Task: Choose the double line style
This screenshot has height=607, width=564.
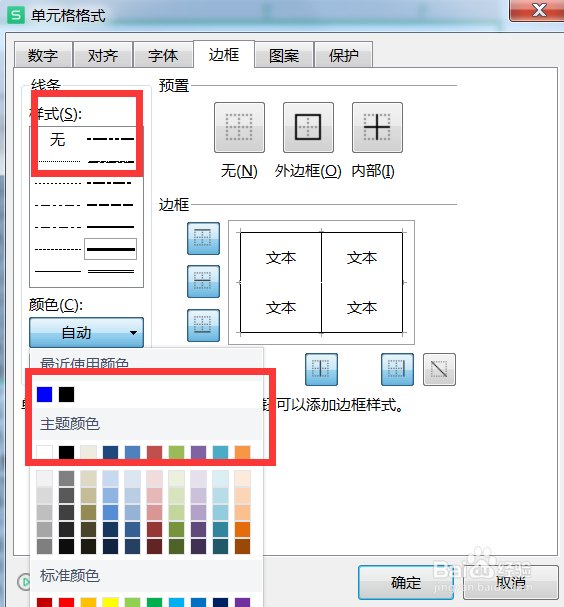Action: tap(111, 271)
